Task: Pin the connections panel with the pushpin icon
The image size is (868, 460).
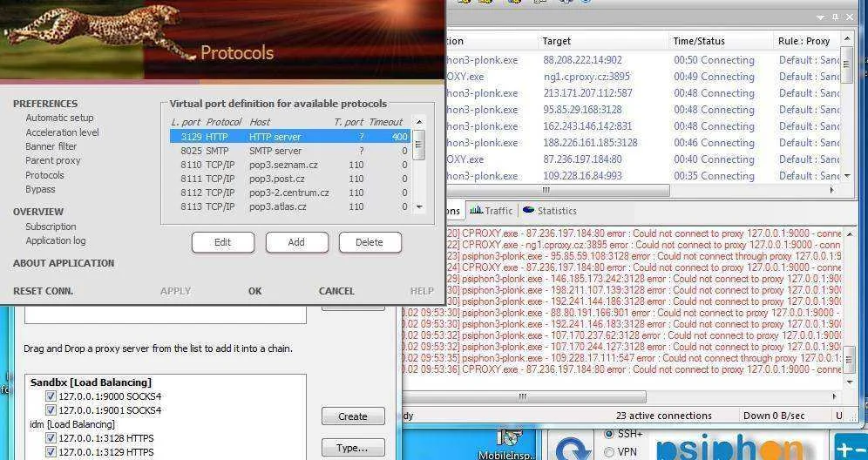Action: pyautogui.click(x=836, y=17)
